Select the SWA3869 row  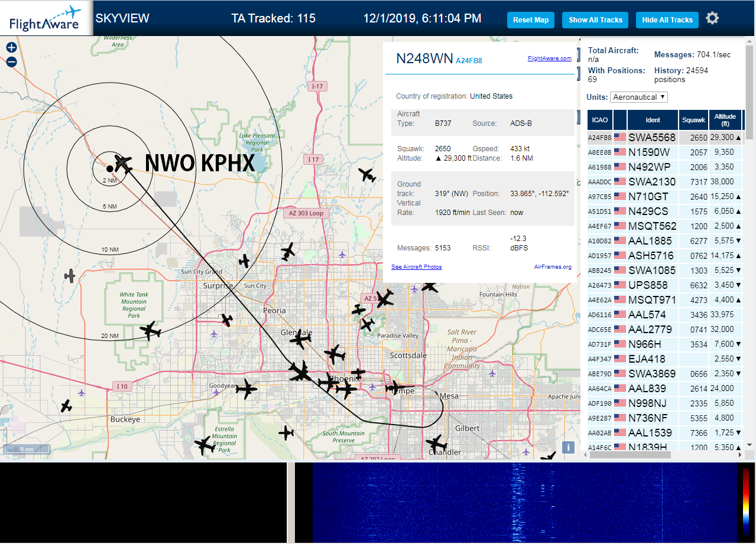[665, 374]
